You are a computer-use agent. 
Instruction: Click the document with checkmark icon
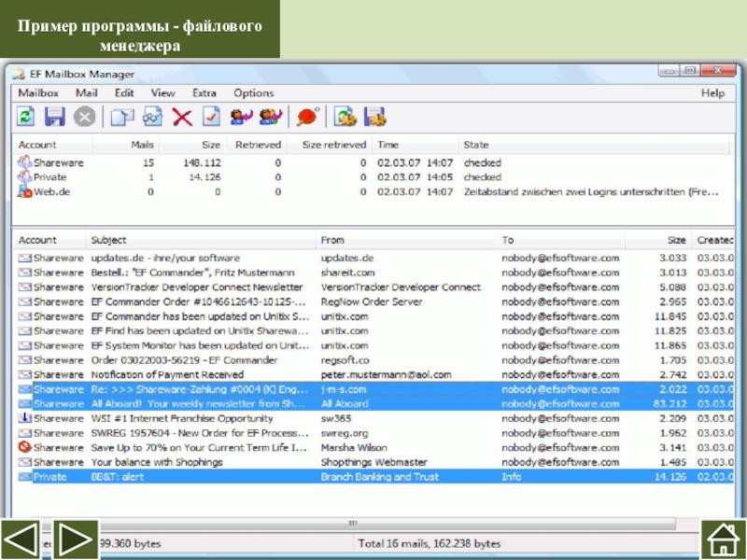point(211,117)
